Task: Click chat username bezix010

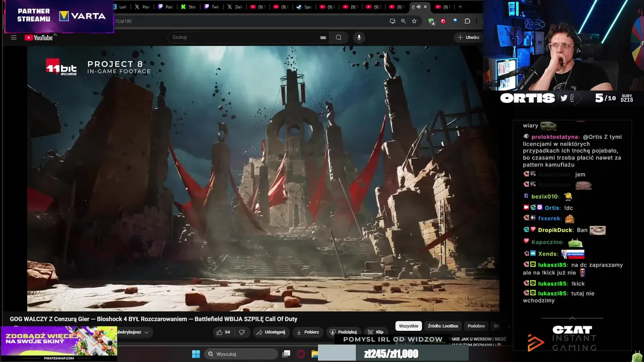Action: click(545, 197)
